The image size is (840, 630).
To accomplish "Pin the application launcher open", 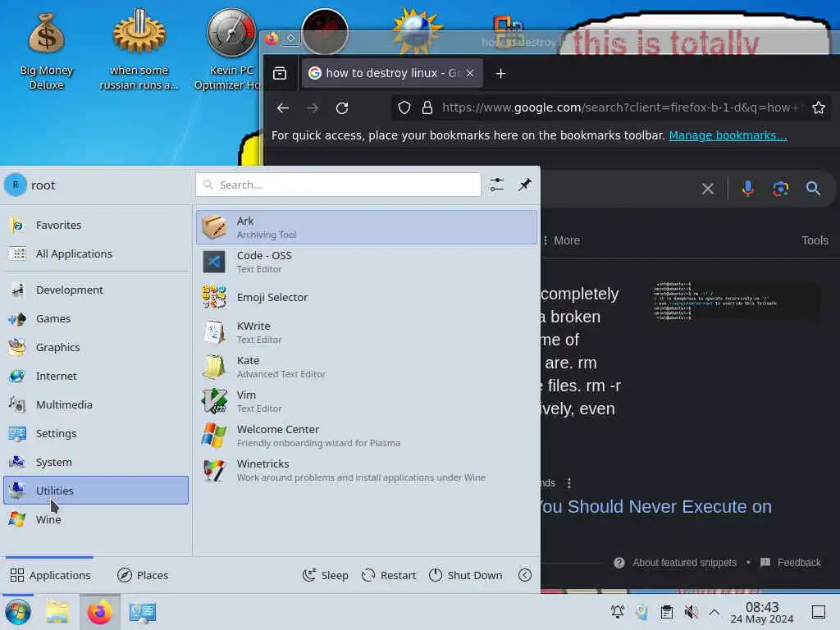I will coord(524,185).
